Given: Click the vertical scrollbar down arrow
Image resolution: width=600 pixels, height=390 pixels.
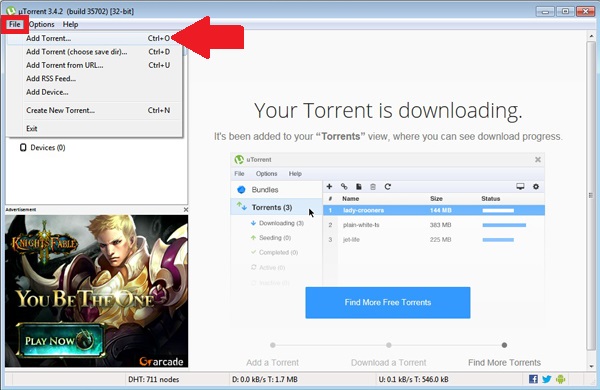Looking at the screenshot, I should point(590,366).
